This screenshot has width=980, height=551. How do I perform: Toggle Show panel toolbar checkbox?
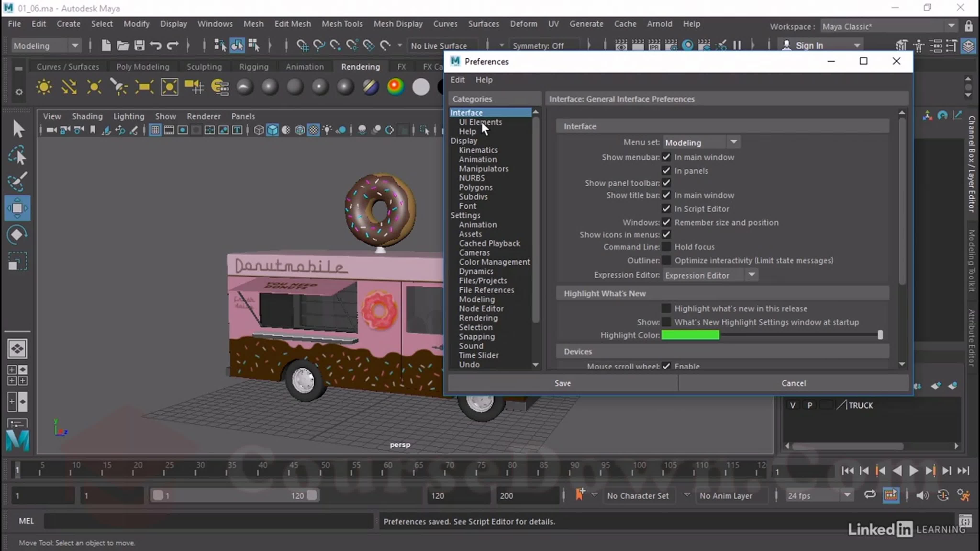point(666,182)
